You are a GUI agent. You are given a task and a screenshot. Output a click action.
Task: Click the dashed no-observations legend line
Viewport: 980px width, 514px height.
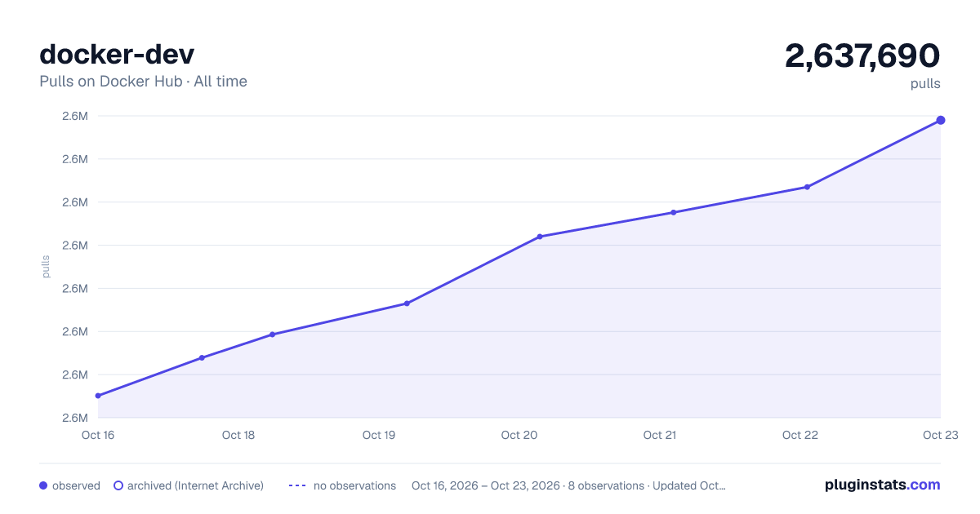click(x=297, y=485)
